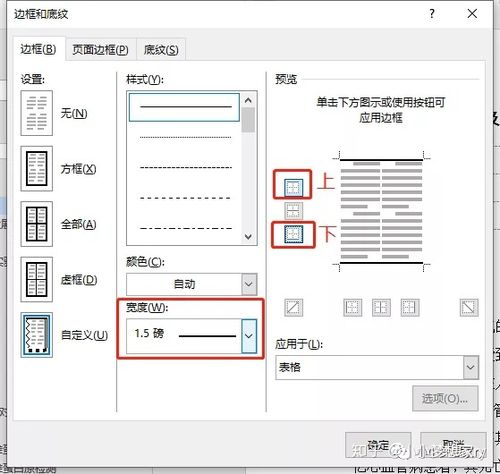Click the 虚框(D) label text
The width and height of the screenshot is (500, 474).
(79, 280)
